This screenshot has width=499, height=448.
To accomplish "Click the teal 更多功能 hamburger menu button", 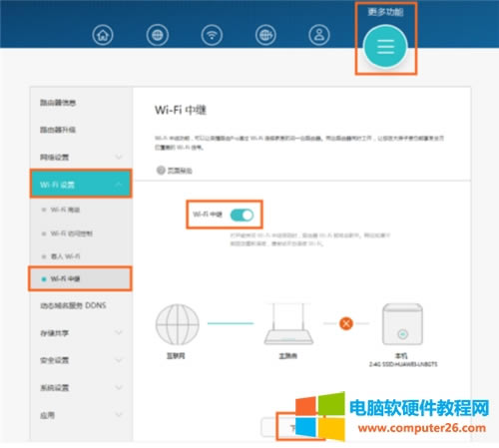I will 385,47.
